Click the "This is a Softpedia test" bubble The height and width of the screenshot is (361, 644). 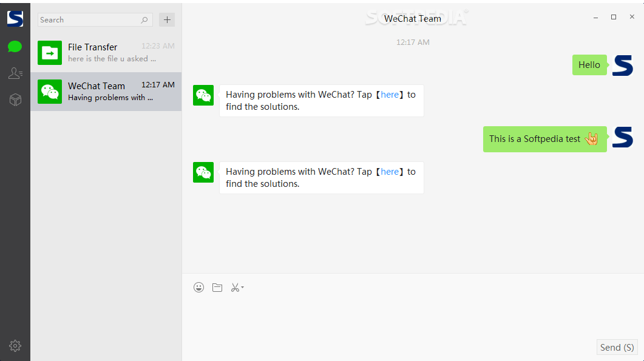pos(544,139)
